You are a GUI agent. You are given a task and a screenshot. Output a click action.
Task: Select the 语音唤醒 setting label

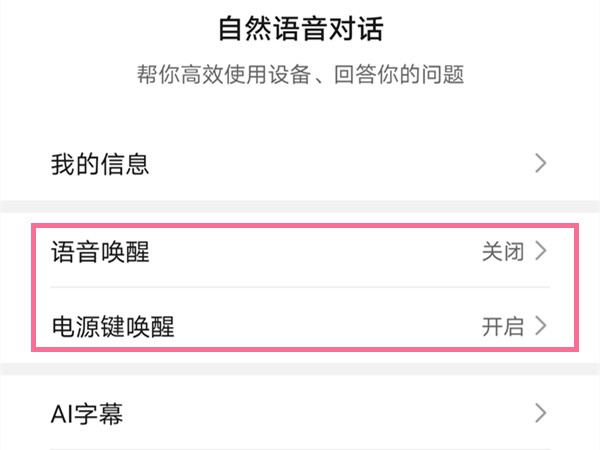pyautogui.click(x=100, y=252)
